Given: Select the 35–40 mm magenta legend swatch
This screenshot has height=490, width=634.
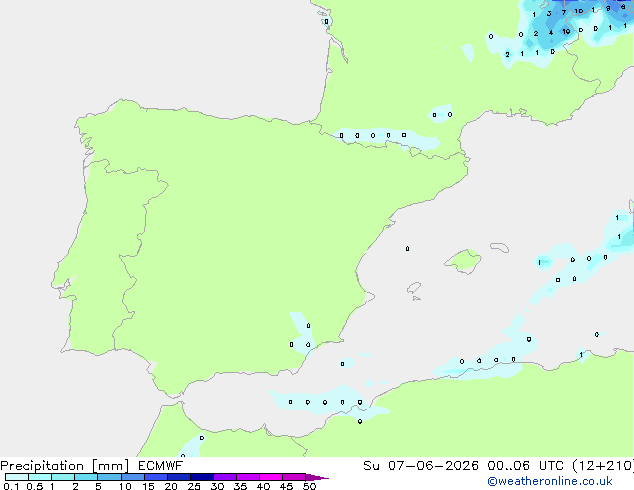Looking at the screenshot, I should point(248,477).
